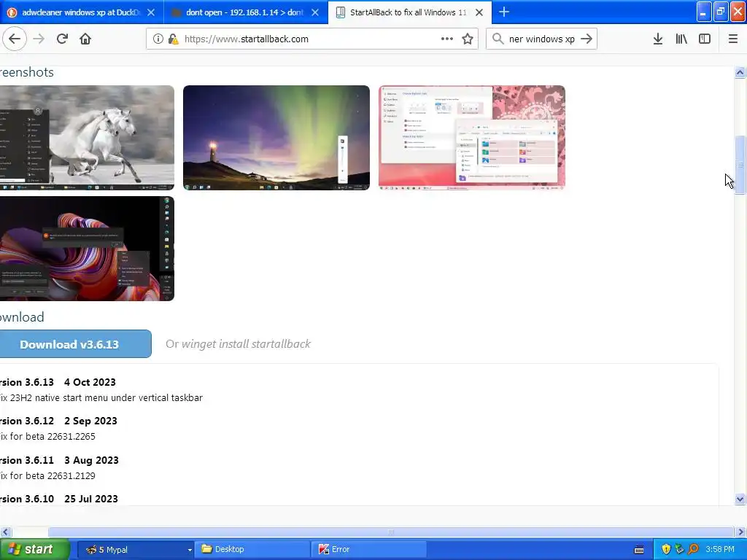Click the Download section heading

22,317
